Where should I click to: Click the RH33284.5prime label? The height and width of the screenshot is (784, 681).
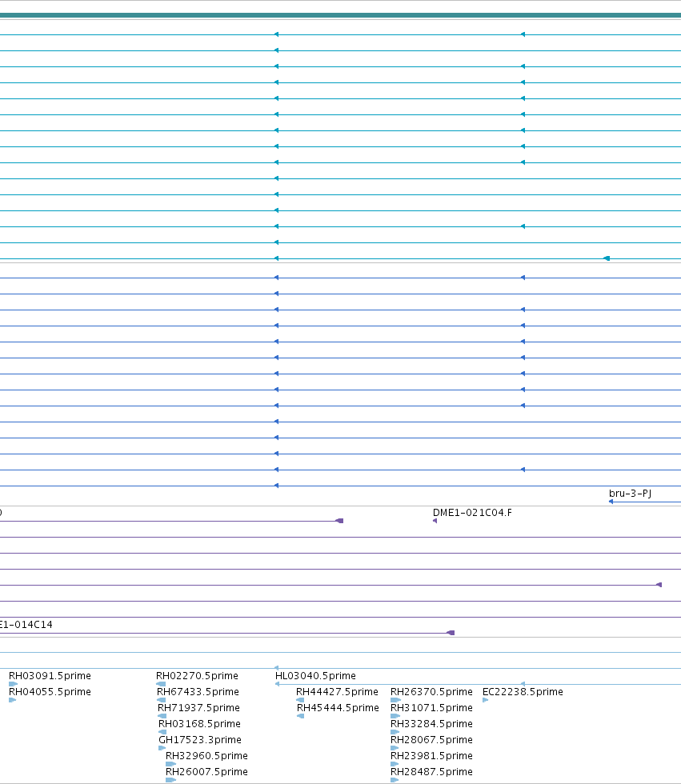tap(431, 723)
